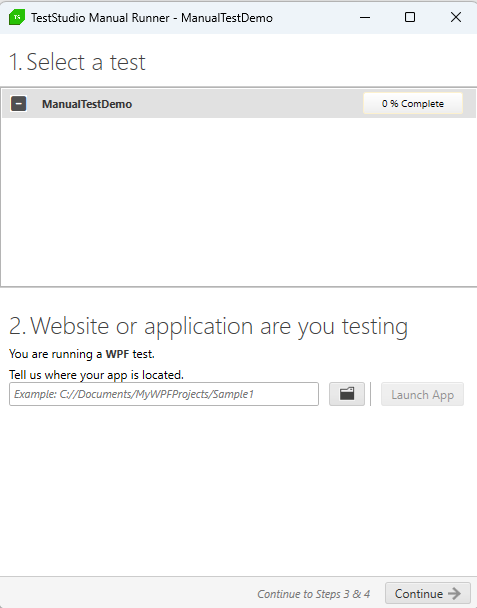Image resolution: width=477 pixels, height=608 pixels.
Task: Click '2. Website or application are you testing' heading
Action: click(x=208, y=326)
